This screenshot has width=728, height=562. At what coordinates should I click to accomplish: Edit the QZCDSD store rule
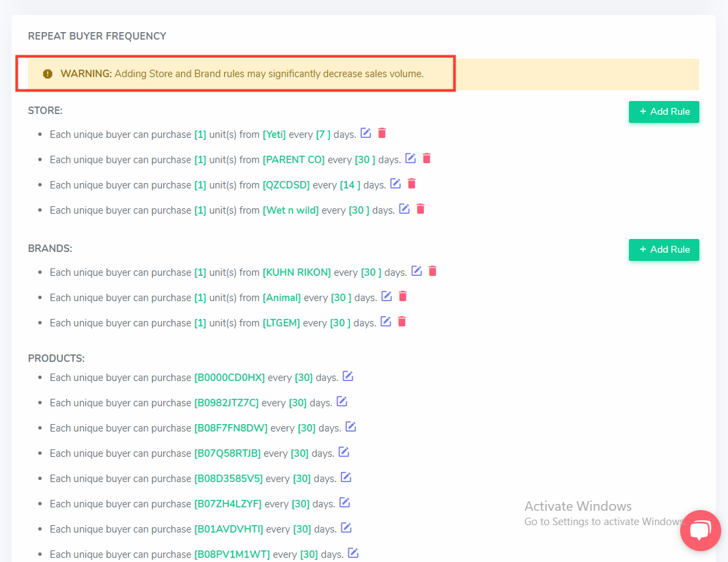[x=395, y=184]
